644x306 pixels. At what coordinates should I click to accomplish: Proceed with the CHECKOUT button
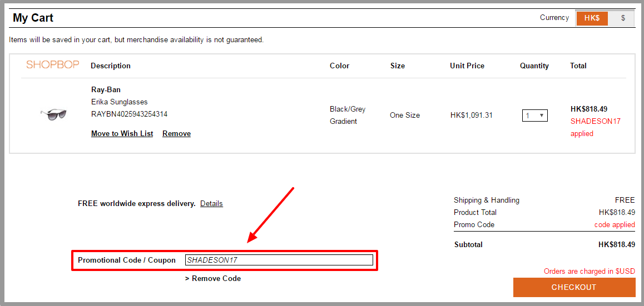(x=574, y=288)
